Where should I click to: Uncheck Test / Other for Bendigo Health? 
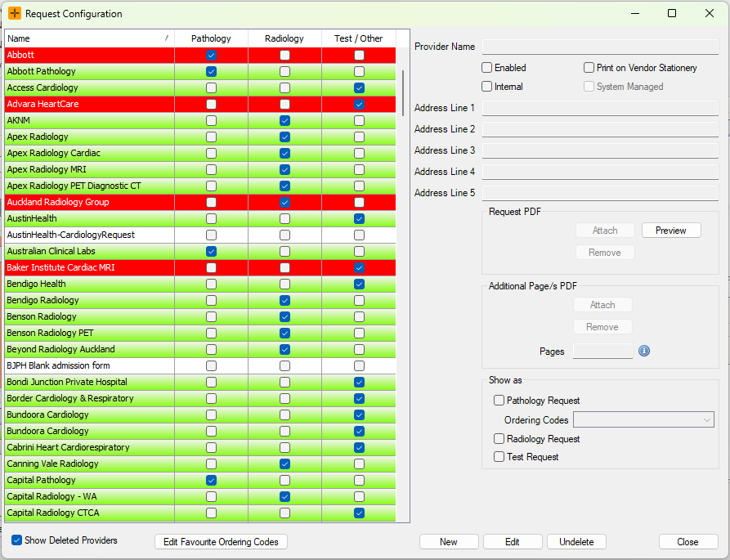click(359, 284)
